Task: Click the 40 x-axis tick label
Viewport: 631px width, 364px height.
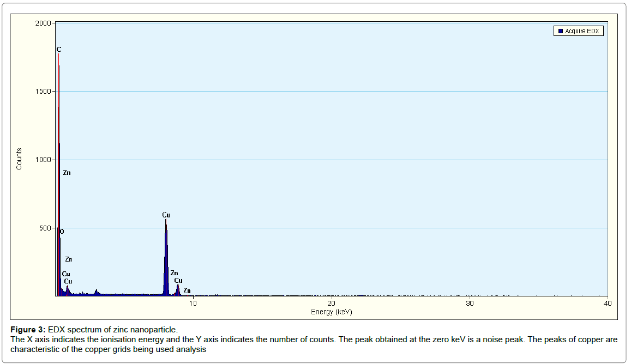Action: point(608,304)
